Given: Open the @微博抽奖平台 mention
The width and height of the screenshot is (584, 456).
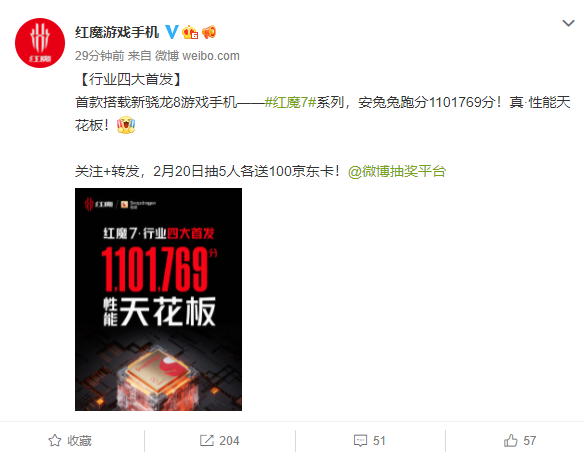Looking at the screenshot, I should pyautogui.click(x=397, y=171).
